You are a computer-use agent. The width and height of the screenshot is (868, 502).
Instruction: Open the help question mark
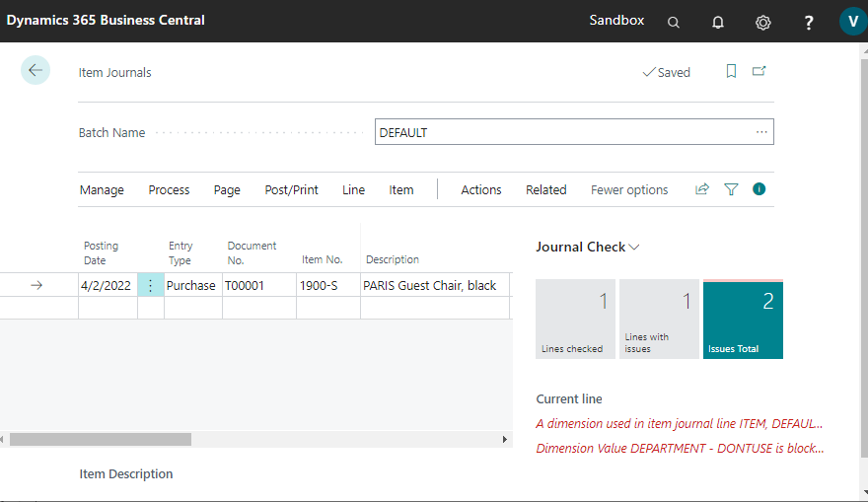pyautogui.click(x=808, y=22)
